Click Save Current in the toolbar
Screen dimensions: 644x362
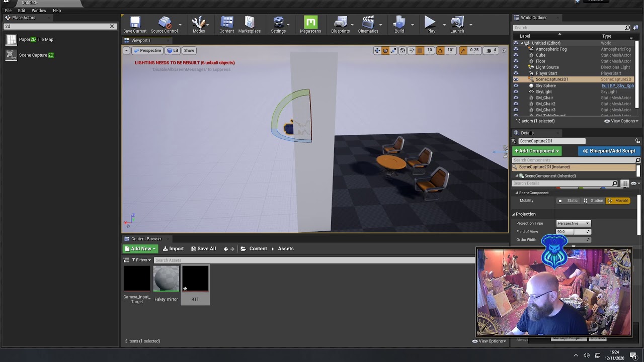pyautogui.click(x=135, y=25)
